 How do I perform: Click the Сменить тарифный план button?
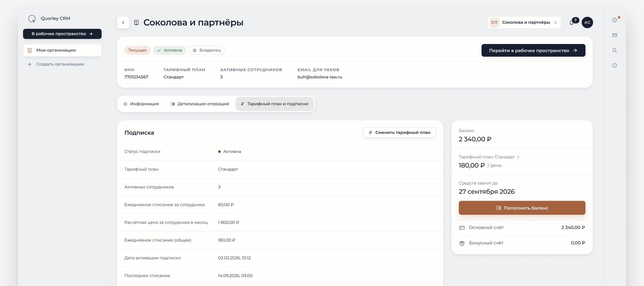point(399,132)
